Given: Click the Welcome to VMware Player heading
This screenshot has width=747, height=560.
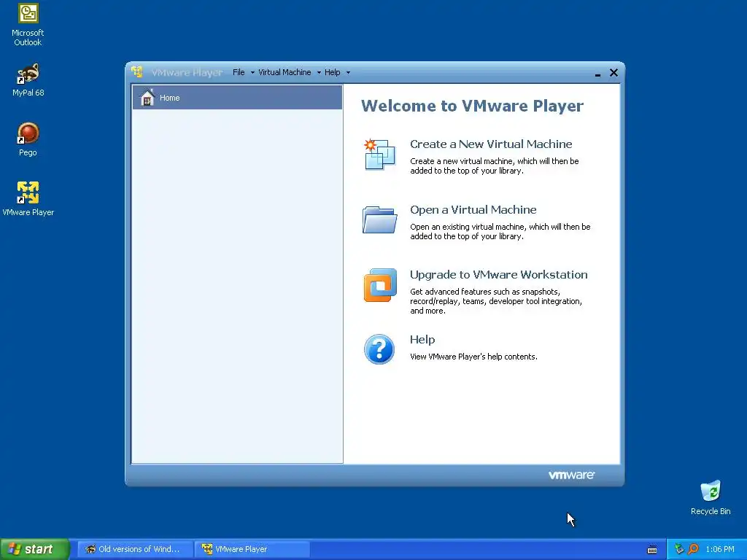Looking at the screenshot, I should tap(472, 106).
